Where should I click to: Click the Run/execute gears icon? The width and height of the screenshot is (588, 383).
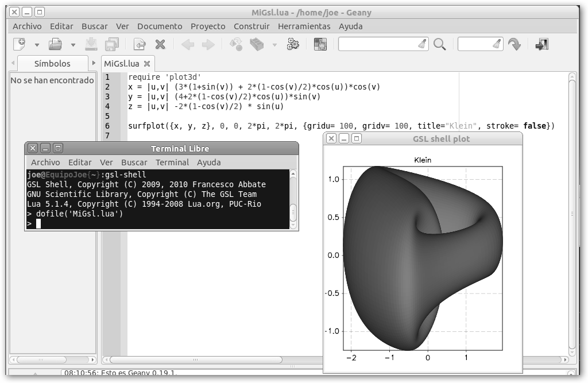[293, 44]
